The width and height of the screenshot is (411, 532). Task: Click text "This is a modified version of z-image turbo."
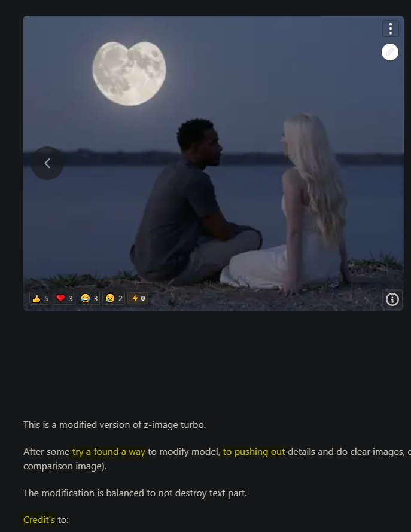tap(114, 425)
